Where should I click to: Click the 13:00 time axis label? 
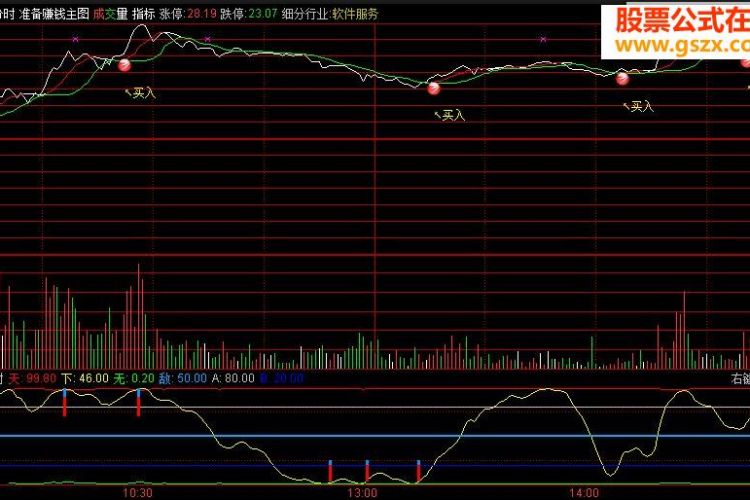[x=362, y=493]
